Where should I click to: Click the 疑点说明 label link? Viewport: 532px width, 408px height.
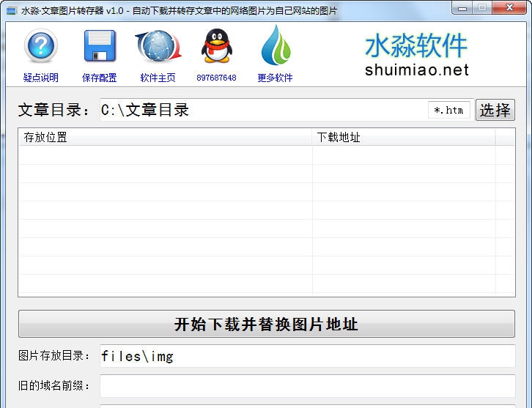click(x=41, y=78)
